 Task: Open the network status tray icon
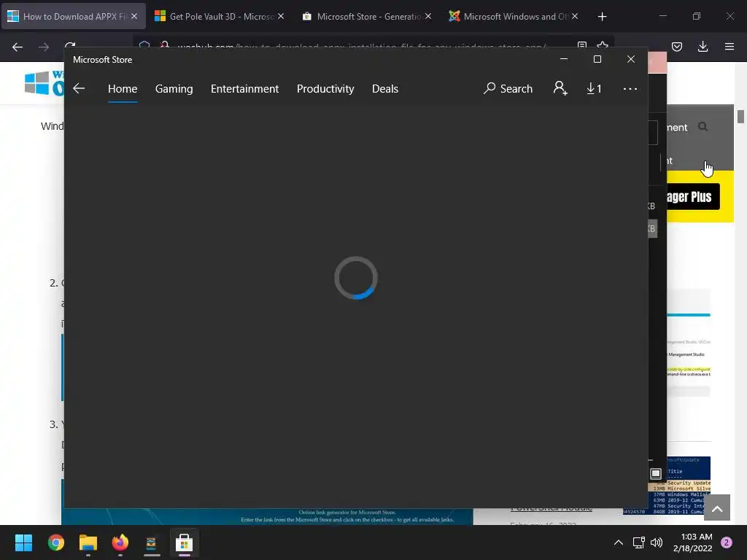[x=638, y=542]
